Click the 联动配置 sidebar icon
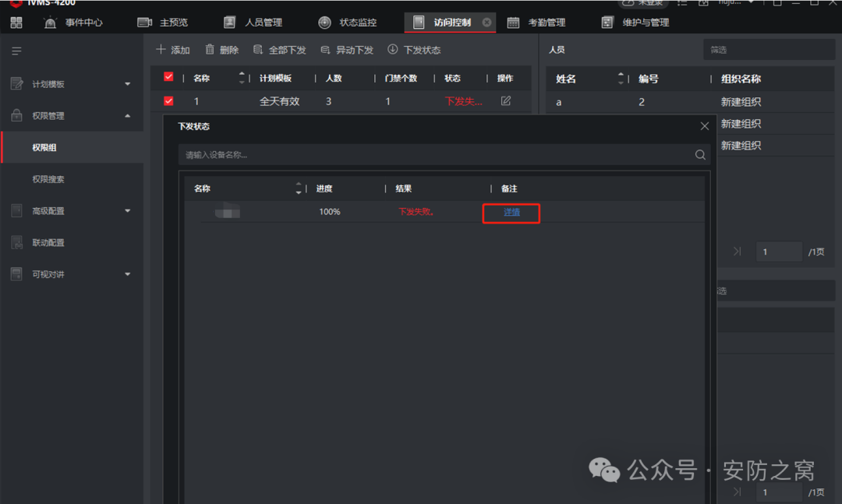The width and height of the screenshot is (842, 504). point(16,242)
